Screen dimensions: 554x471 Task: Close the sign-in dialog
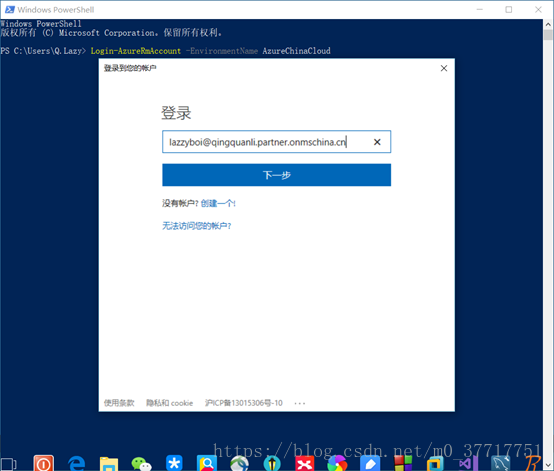click(x=444, y=68)
